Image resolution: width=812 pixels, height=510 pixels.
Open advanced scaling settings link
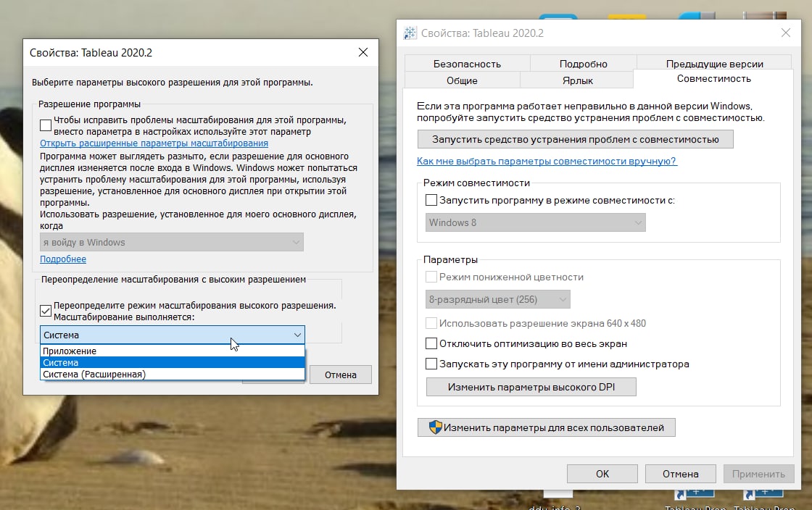(154, 143)
